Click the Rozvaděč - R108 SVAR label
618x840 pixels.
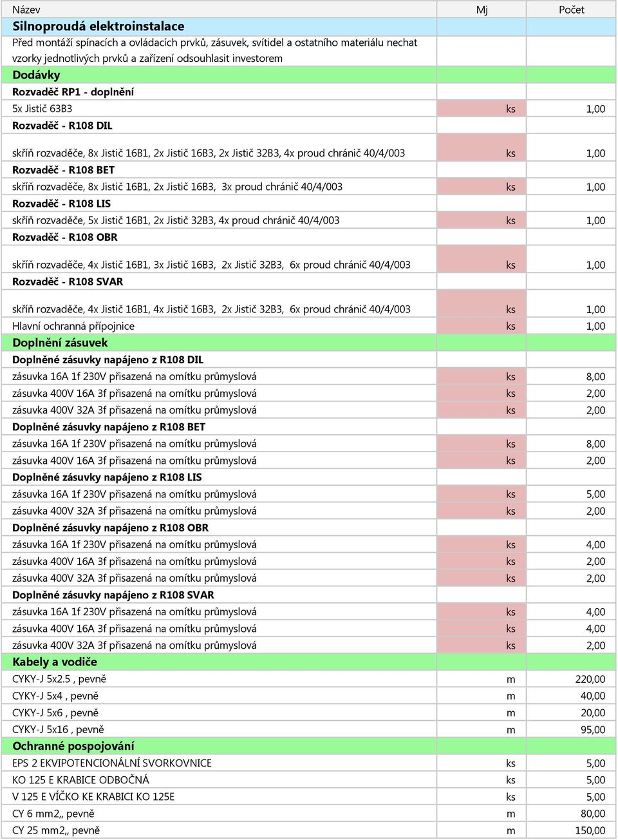68,282
